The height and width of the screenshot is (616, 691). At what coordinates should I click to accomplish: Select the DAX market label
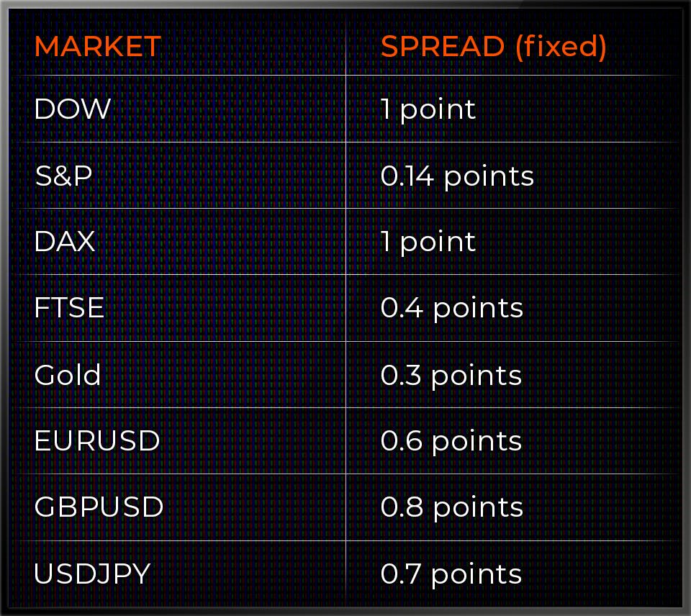(65, 242)
